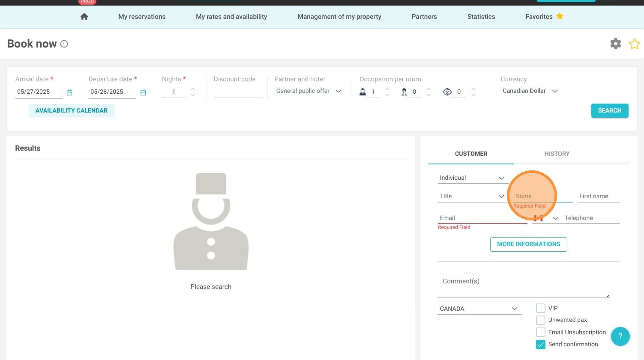Image resolution: width=644 pixels, height=360 pixels.
Task: Open page settings gear icon
Action: point(616,44)
